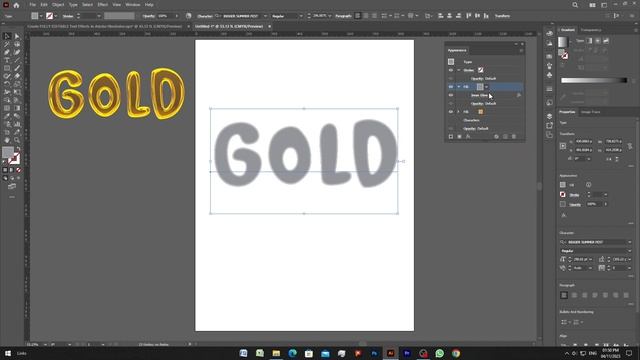Select the Line Segment tool

[x=17, y=60]
